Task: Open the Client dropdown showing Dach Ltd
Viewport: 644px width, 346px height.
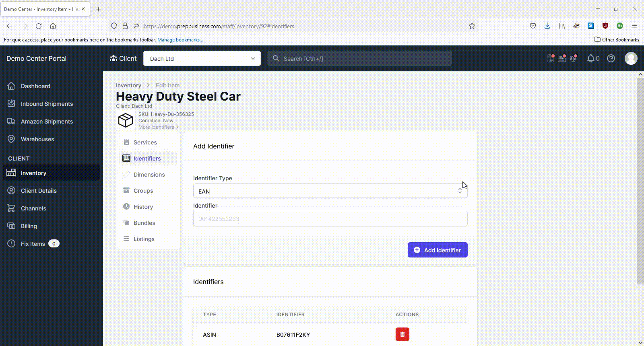Action: (x=202, y=58)
